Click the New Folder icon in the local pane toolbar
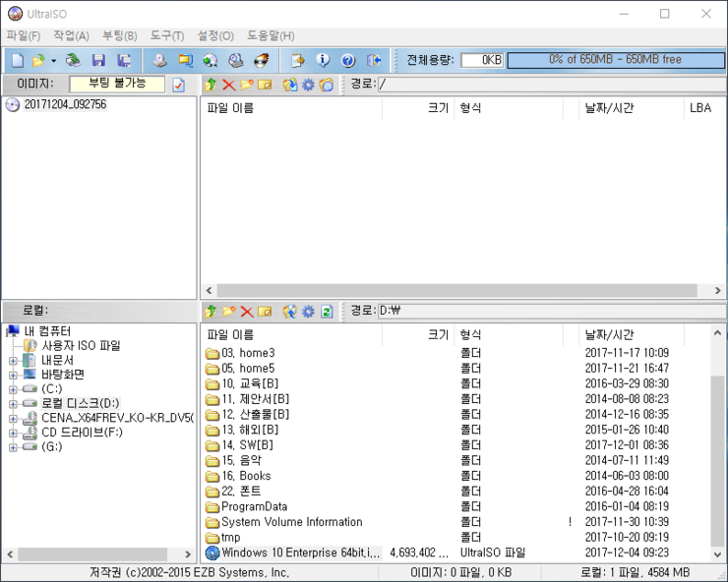The width and height of the screenshot is (728, 582). (229, 312)
